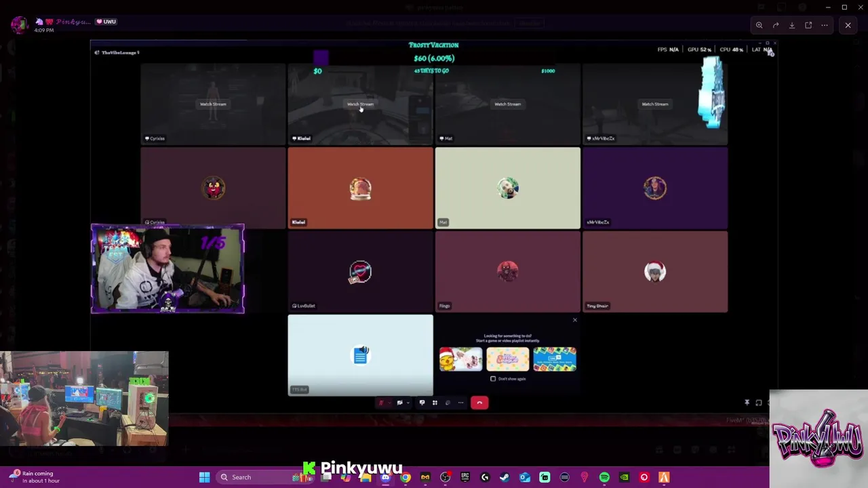
Task: Open Outlook from the taskbar
Action: pos(525,477)
